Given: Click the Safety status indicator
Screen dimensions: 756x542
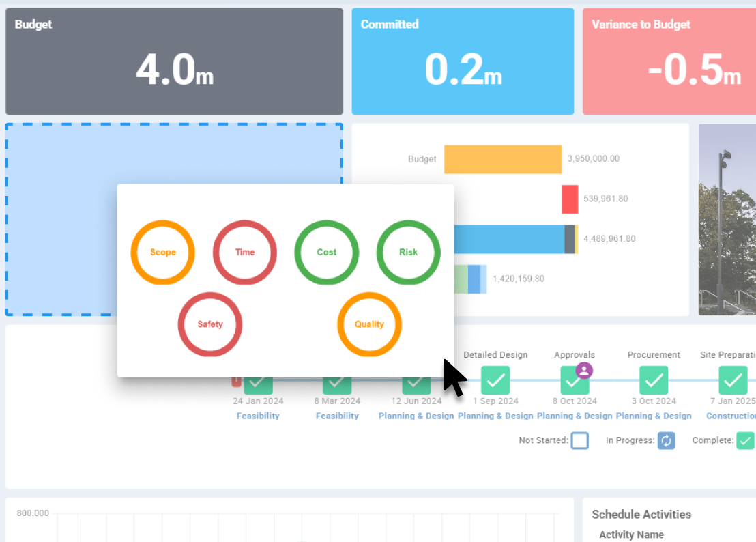Looking at the screenshot, I should 209,324.
